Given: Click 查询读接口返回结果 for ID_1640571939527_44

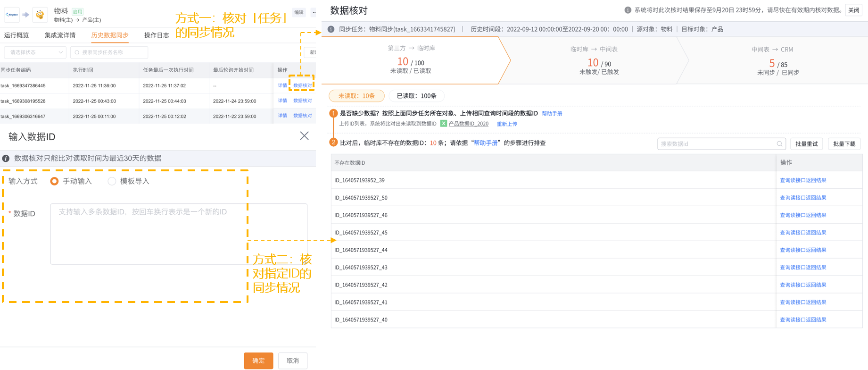Looking at the screenshot, I should 803,250.
